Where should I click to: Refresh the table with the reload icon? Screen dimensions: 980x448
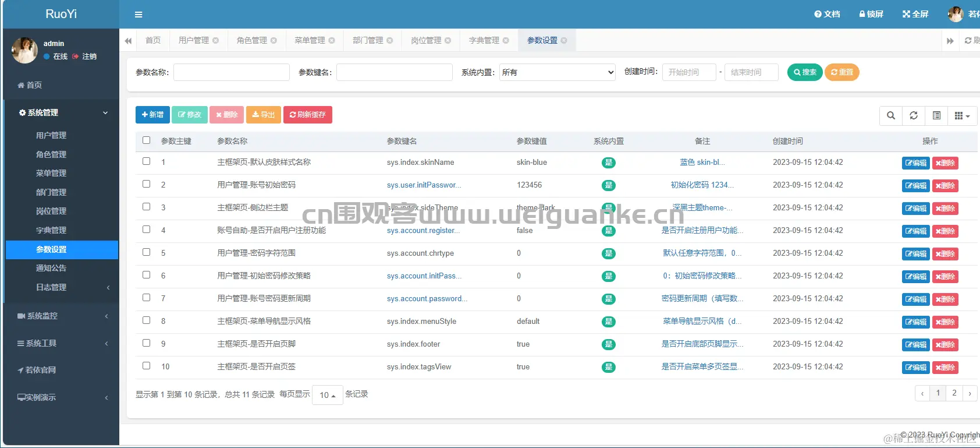tap(914, 115)
